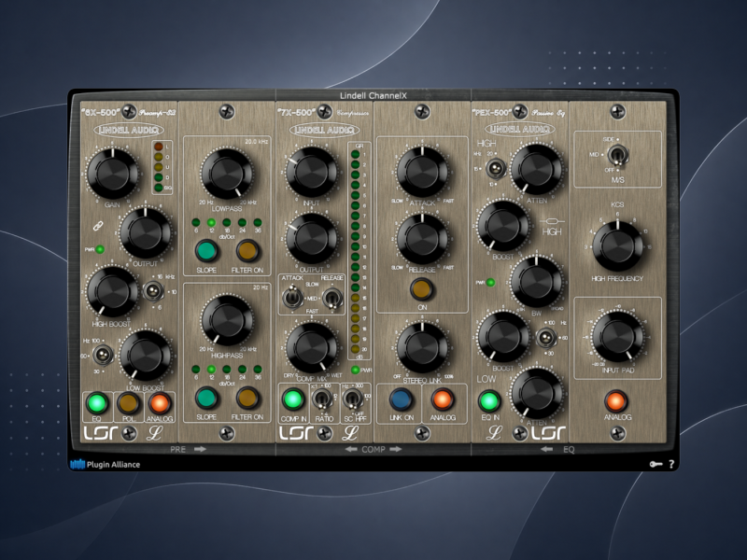Click the PEX-500 HIGH ATTEN knob
This screenshot has height=560, width=747.
536,169
